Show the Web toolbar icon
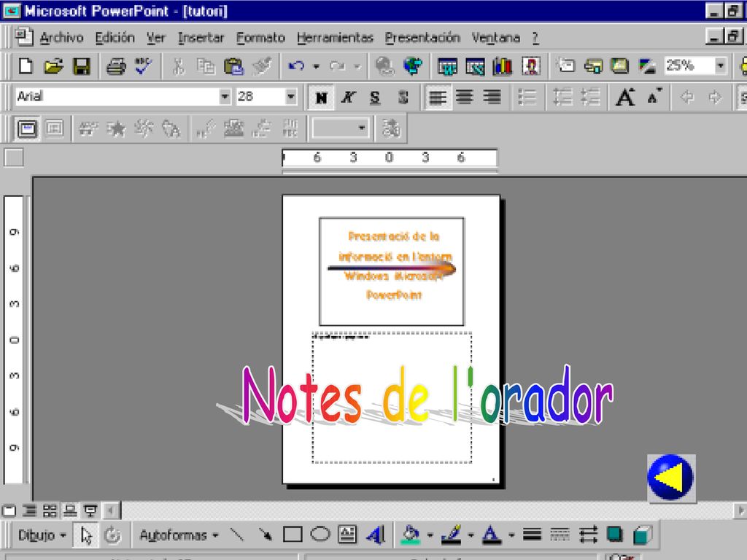 pos(413,66)
